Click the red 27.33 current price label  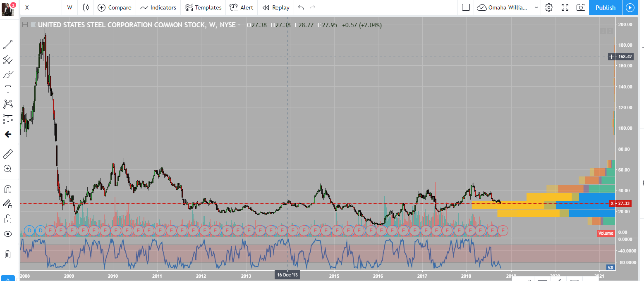(x=624, y=203)
